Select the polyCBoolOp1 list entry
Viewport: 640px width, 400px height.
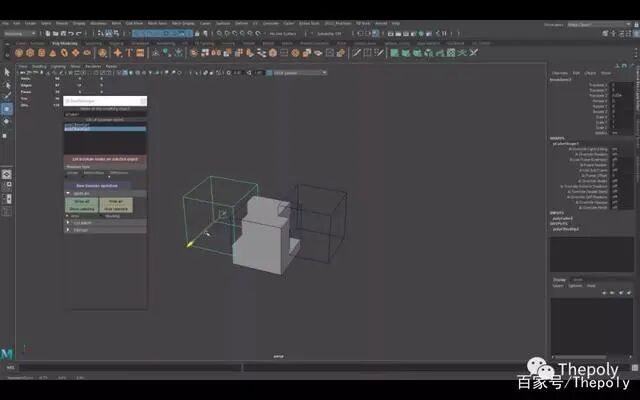(x=105, y=124)
